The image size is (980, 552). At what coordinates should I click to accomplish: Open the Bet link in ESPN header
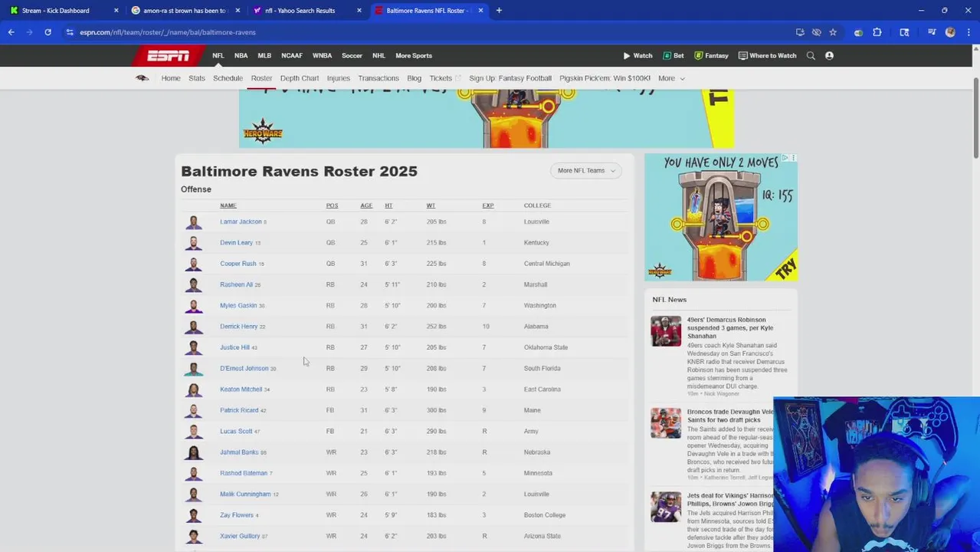674,55
